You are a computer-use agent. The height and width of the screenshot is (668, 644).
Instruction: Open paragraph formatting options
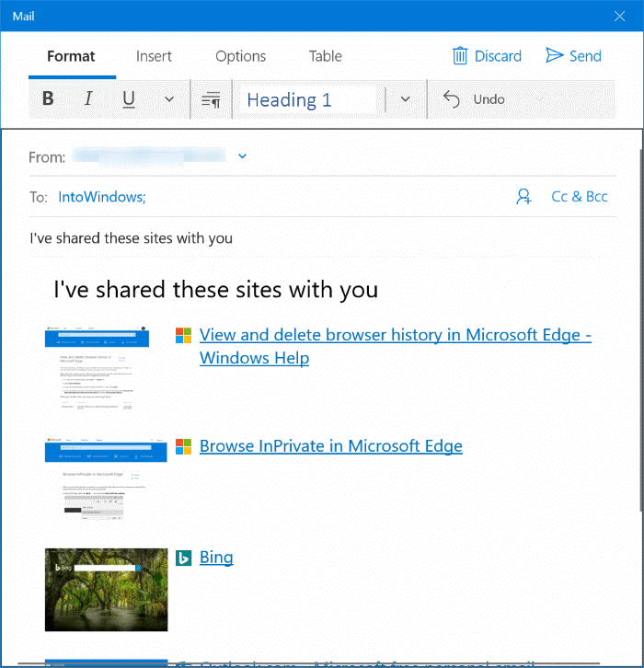pyautogui.click(x=211, y=100)
